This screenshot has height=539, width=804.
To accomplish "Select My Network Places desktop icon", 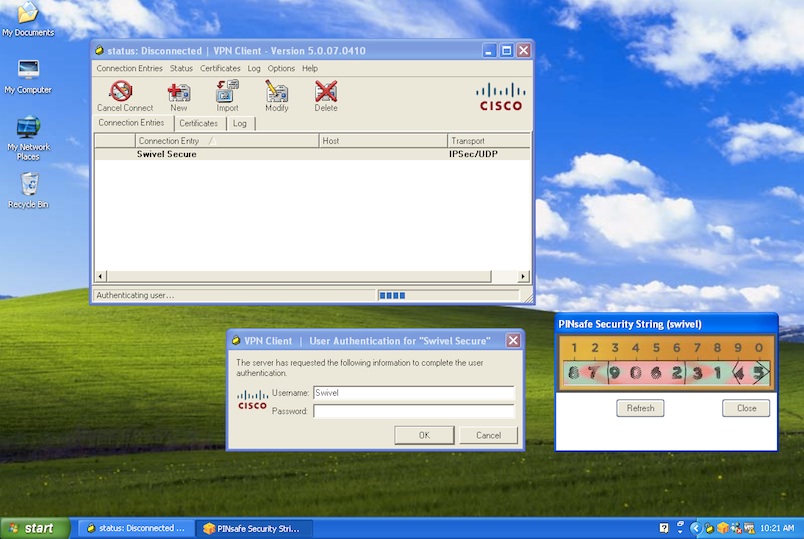I will click(x=28, y=139).
